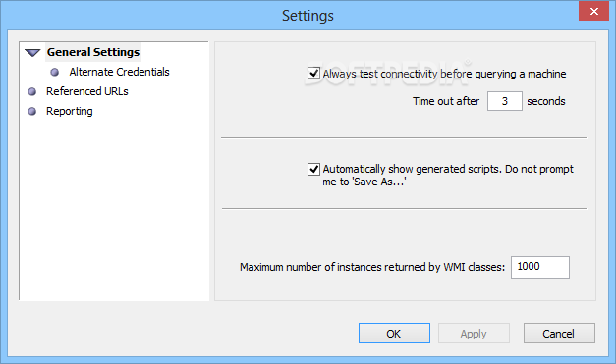Click the 'Always test connectivity before querying a machine' label
This screenshot has width=616, height=364.
click(x=444, y=74)
